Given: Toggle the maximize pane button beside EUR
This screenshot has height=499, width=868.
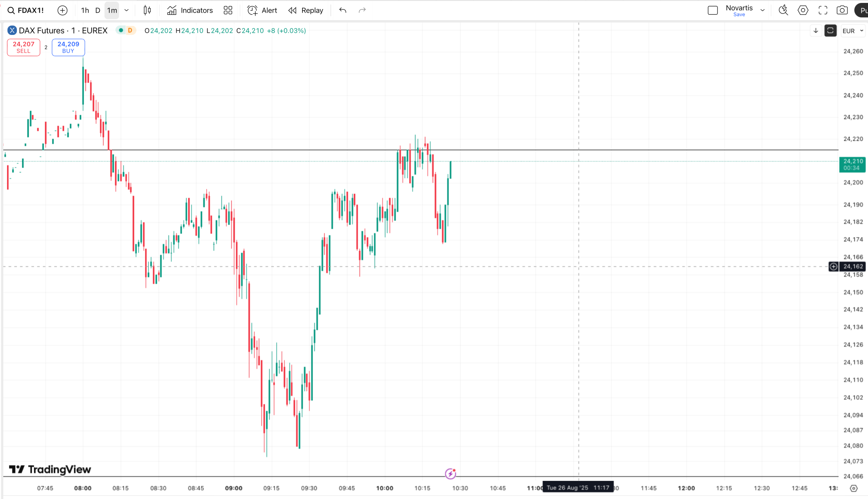Looking at the screenshot, I should 830,31.
